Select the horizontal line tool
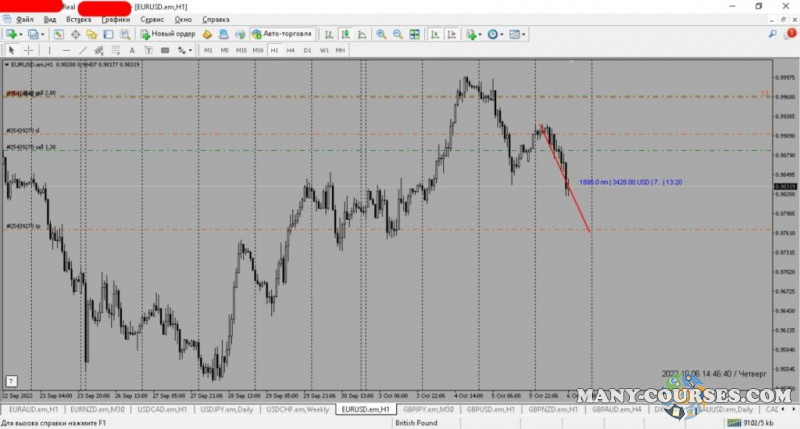Image resolution: width=800 pixels, height=429 pixels. tap(66, 49)
